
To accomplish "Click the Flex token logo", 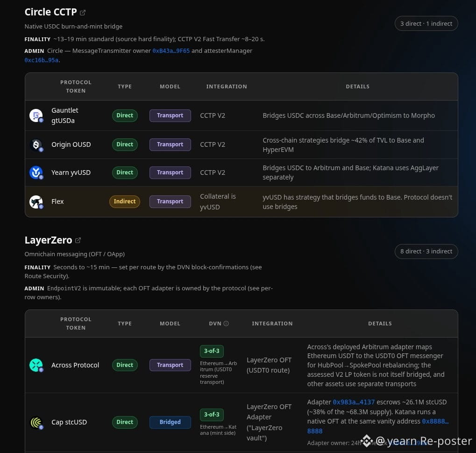I will click(x=36, y=202).
